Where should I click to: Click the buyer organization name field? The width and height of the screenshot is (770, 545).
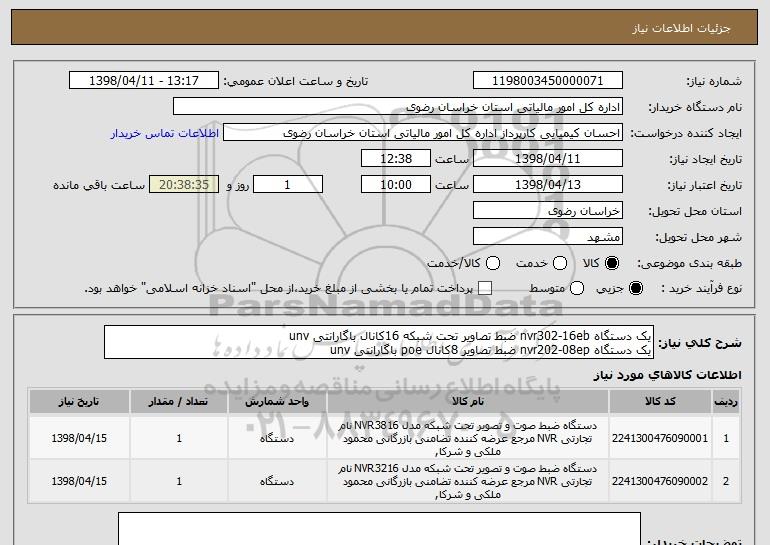(x=398, y=107)
